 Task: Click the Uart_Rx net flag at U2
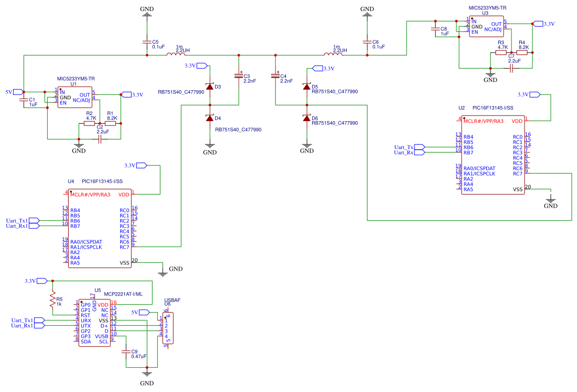(419, 152)
